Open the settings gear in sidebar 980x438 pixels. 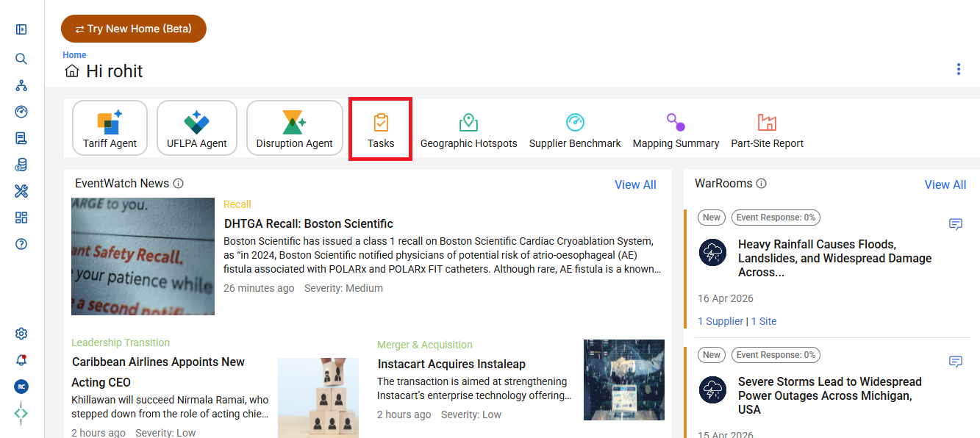coord(21,334)
